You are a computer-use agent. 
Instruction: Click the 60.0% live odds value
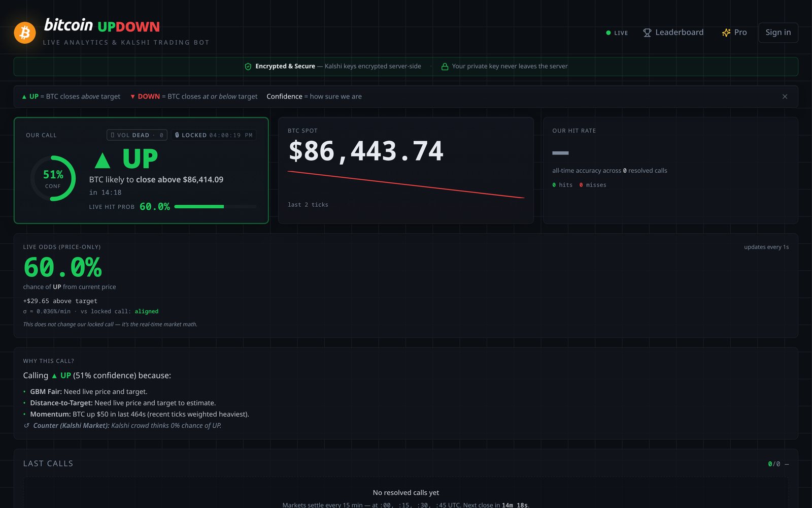tap(62, 267)
